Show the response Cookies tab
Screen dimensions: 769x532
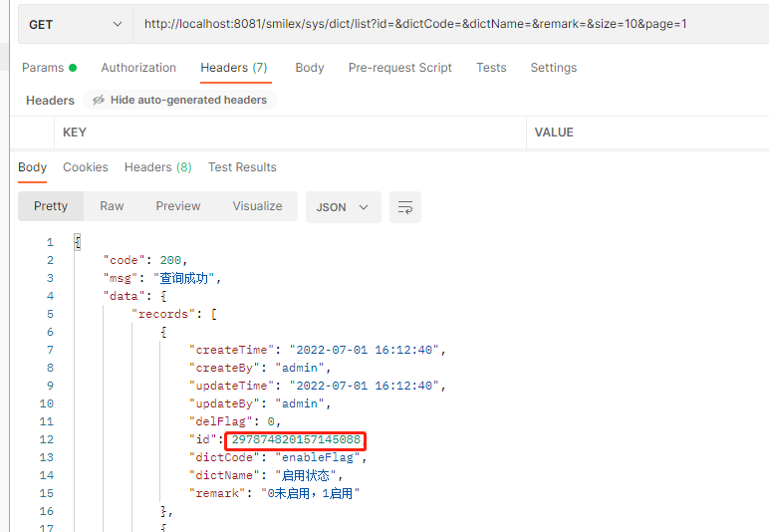click(86, 167)
